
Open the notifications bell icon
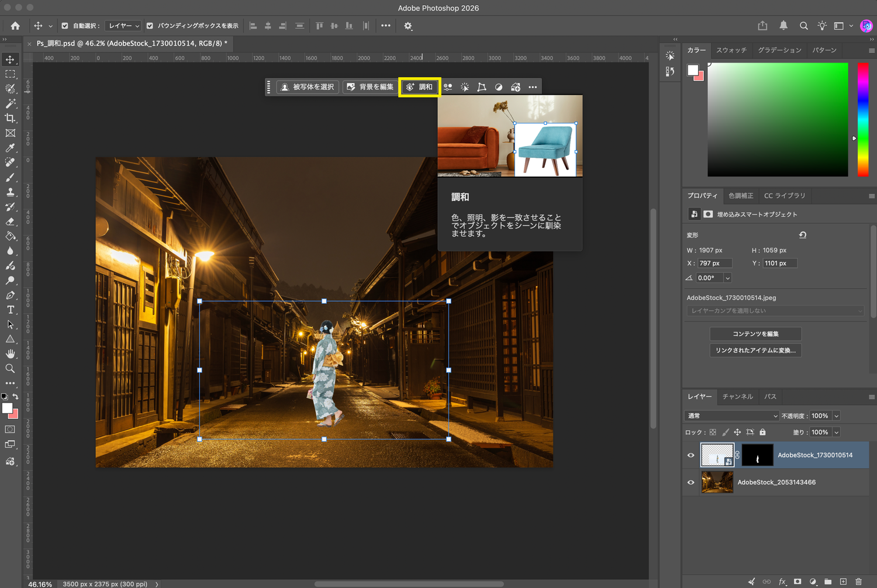(x=783, y=26)
